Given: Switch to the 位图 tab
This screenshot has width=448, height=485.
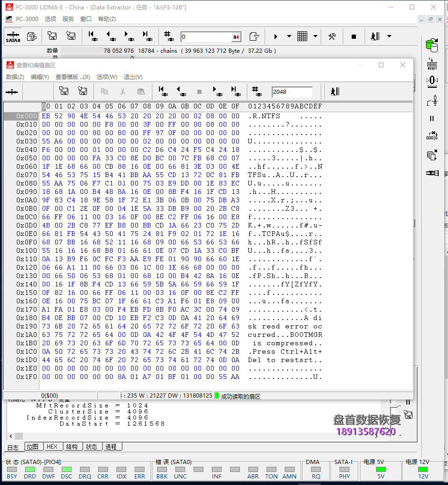Looking at the screenshot, I should (33, 447).
